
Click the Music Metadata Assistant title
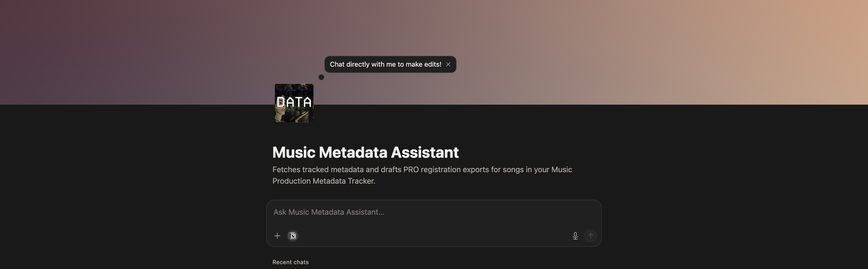point(365,152)
